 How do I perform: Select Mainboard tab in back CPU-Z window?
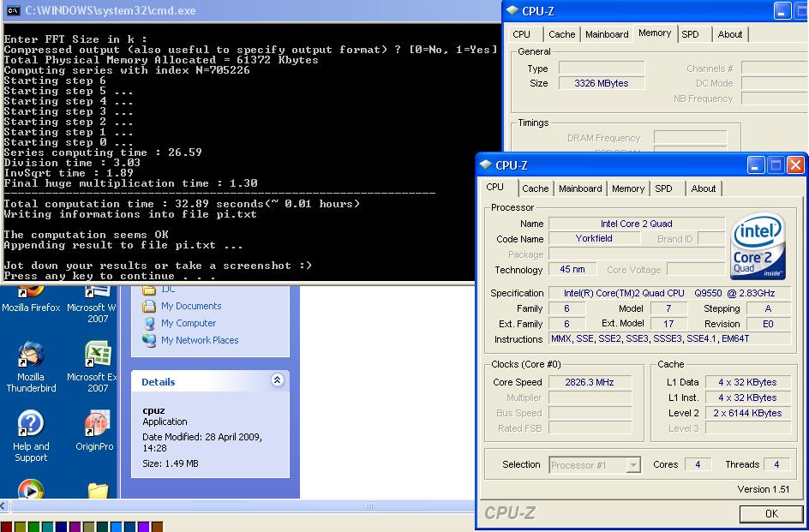click(x=607, y=34)
